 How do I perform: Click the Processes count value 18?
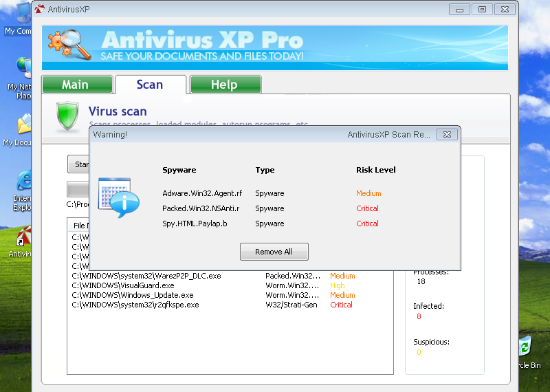tap(421, 281)
